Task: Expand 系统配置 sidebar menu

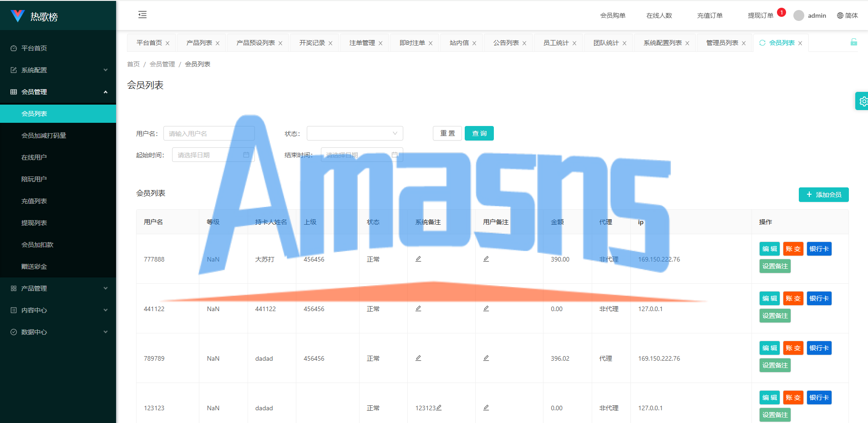Action: [x=58, y=70]
